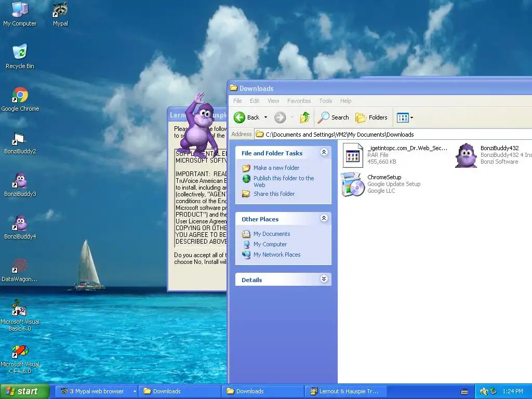Click the Forward arrow in Downloads toolbar
Screen dimensions: 532x399
click(280, 117)
